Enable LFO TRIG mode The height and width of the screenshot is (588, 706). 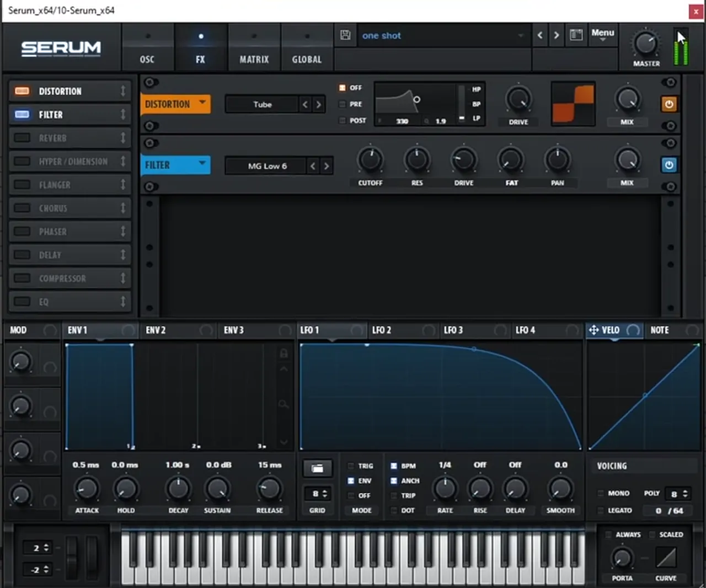(351, 466)
